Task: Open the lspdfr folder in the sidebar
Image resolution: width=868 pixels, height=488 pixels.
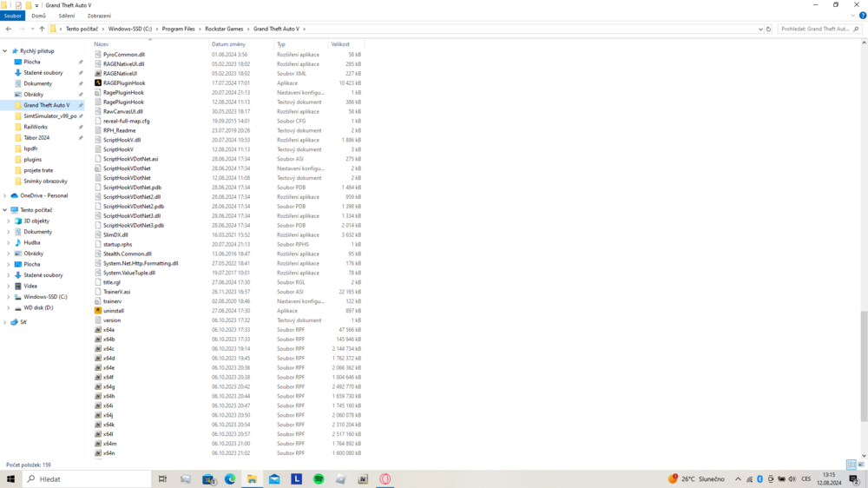Action: pyautogui.click(x=30, y=148)
